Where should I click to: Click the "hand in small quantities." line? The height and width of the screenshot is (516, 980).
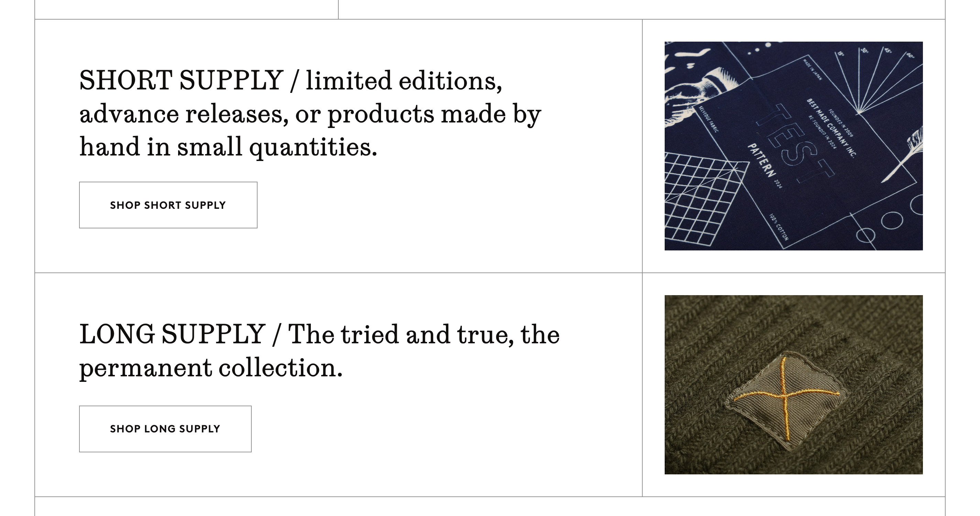pyautogui.click(x=228, y=147)
